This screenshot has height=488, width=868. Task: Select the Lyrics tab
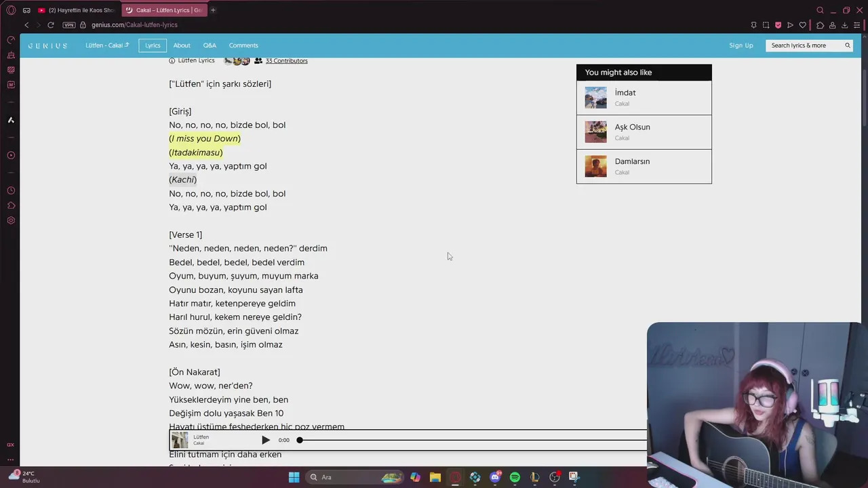[x=153, y=45]
